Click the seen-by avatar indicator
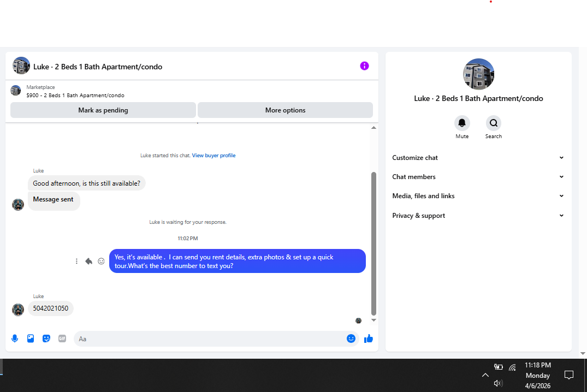587x392 pixels. pyautogui.click(x=358, y=321)
